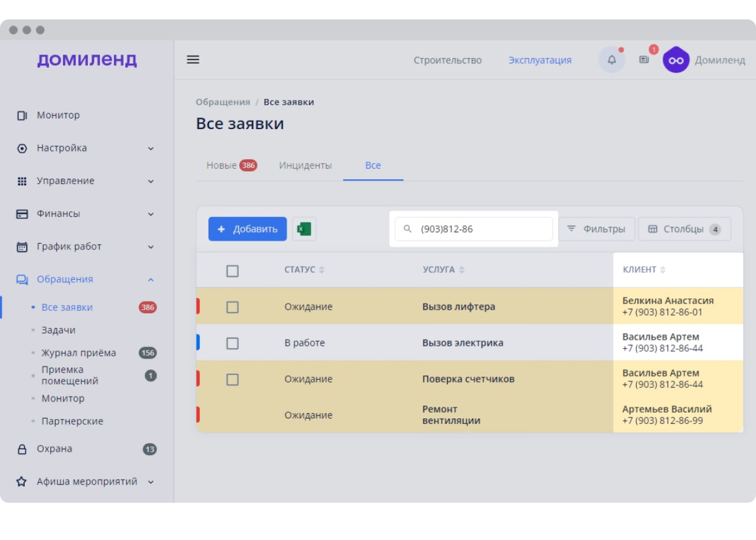Open Все заявки in the sidebar
The height and width of the screenshot is (540, 756).
click(x=67, y=307)
